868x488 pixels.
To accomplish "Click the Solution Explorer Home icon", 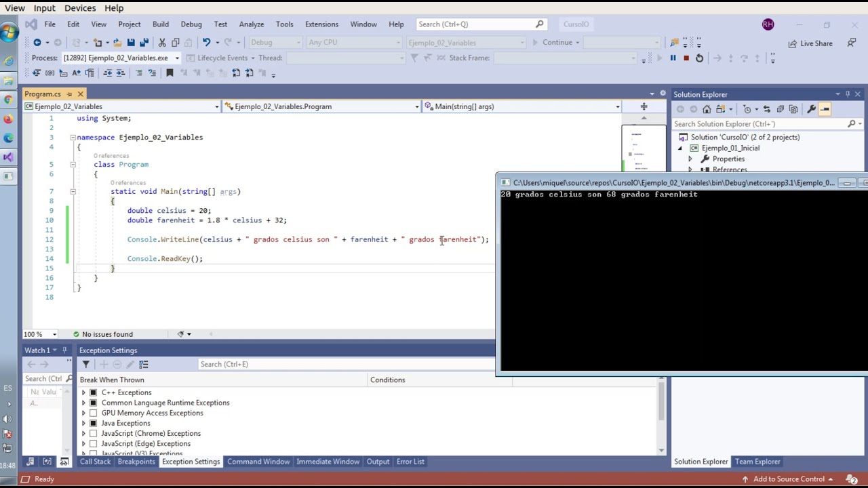I will pos(707,109).
